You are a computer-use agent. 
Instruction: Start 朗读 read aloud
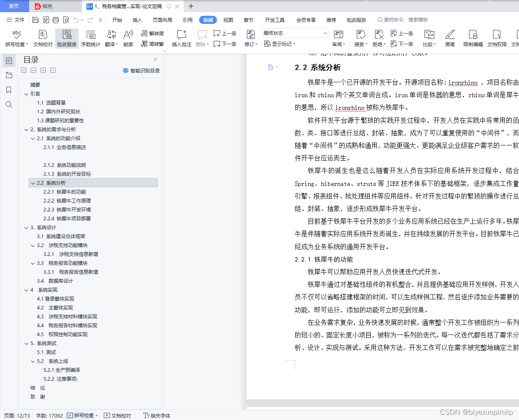point(128,38)
